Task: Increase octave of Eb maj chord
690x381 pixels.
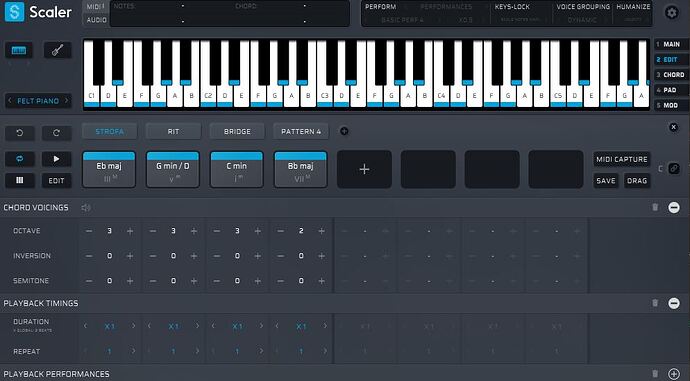Action: pyautogui.click(x=130, y=231)
